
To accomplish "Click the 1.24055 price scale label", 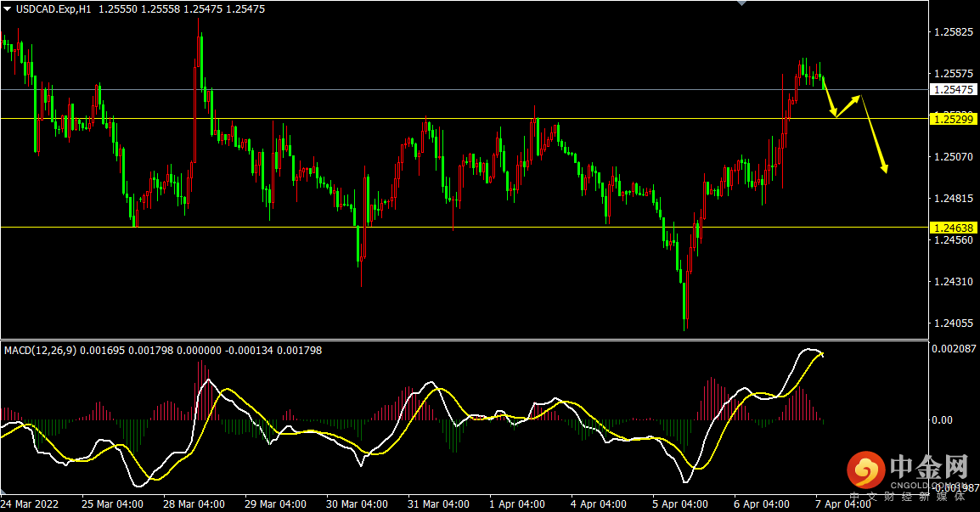I will (952, 324).
